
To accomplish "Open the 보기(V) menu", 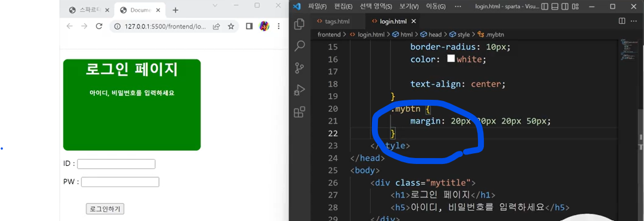I will 409,6.
